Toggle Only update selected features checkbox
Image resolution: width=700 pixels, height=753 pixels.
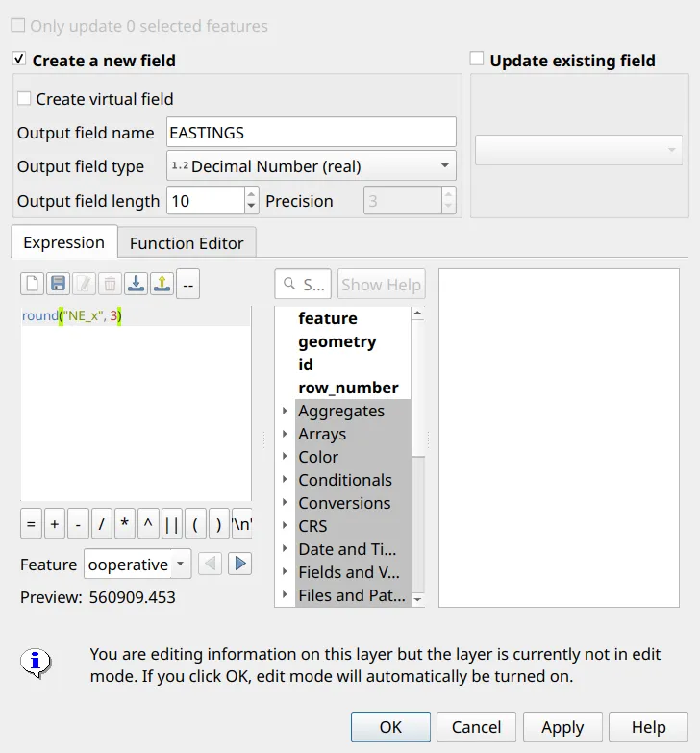tap(18, 25)
